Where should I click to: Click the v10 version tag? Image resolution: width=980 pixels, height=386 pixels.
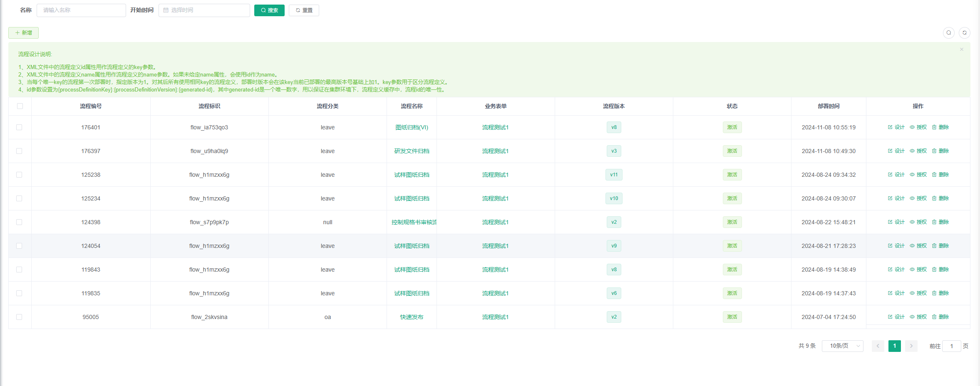pos(614,198)
